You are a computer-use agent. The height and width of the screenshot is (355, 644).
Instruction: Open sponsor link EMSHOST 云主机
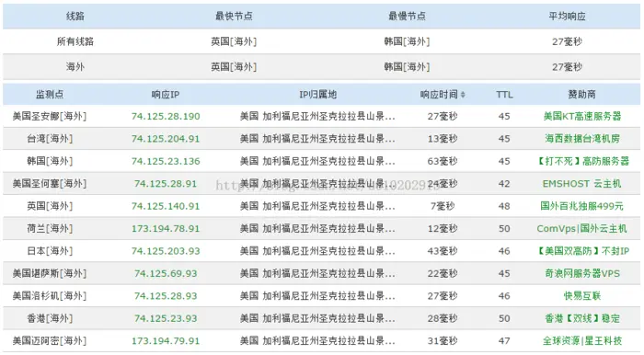582,184
